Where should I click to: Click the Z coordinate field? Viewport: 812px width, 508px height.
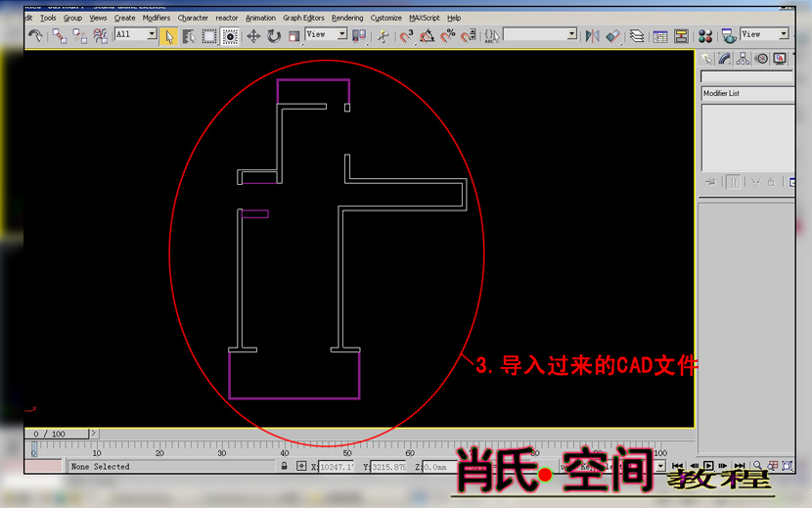(x=439, y=467)
